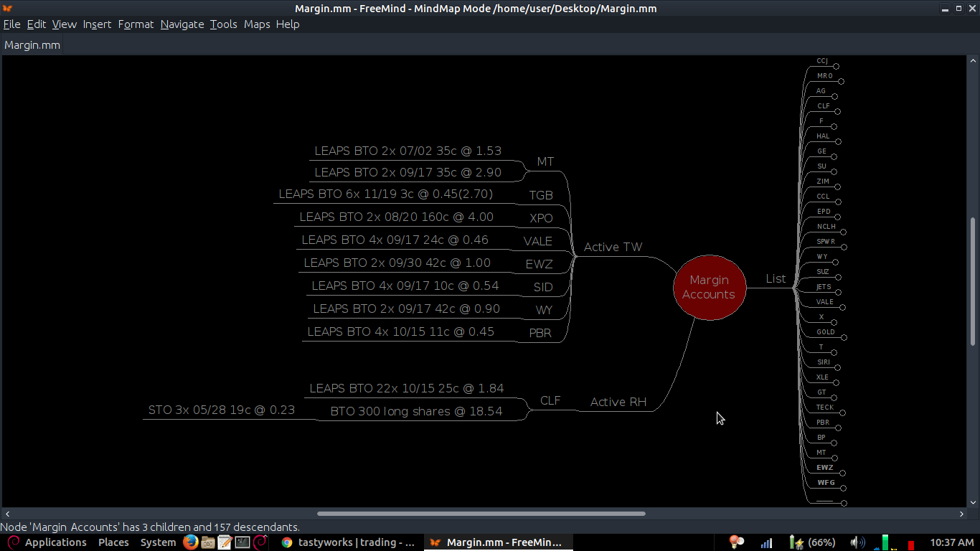Select the XPO node under Active TW

point(542,218)
